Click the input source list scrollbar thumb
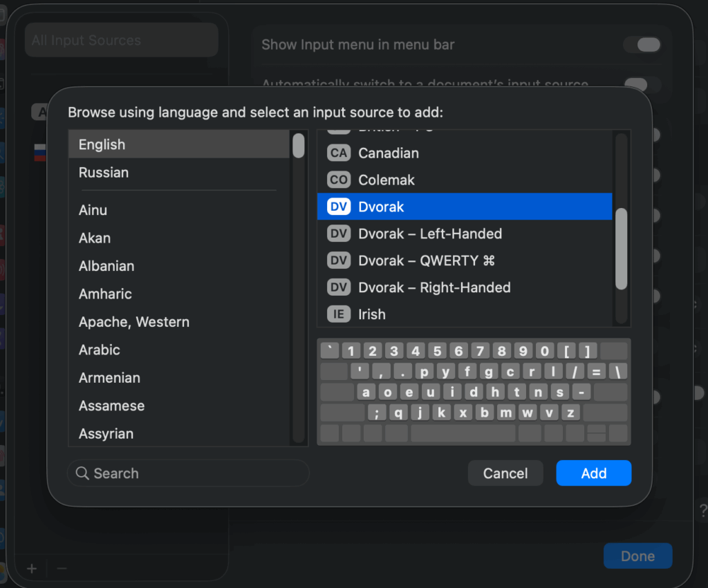This screenshot has height=588, width=708. [x=621, y=249]
